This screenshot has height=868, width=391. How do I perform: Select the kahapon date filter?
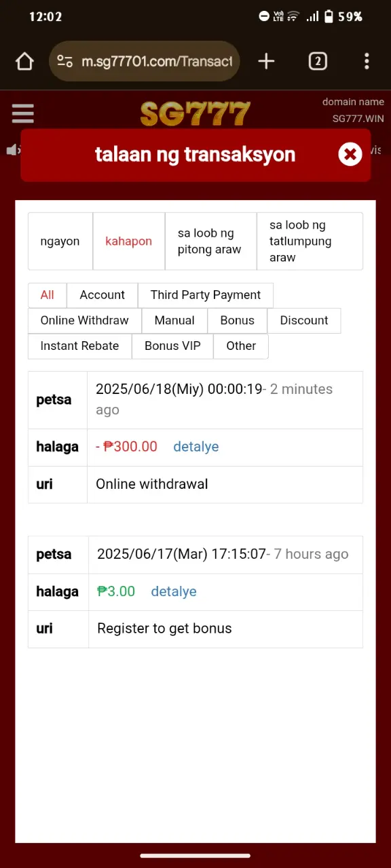tap(129, 241)
